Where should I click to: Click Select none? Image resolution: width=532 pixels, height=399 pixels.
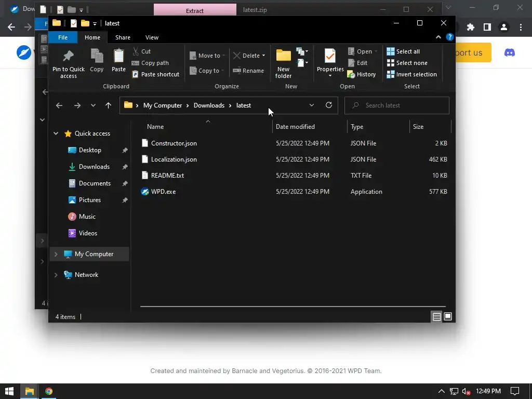pos(407,63)
